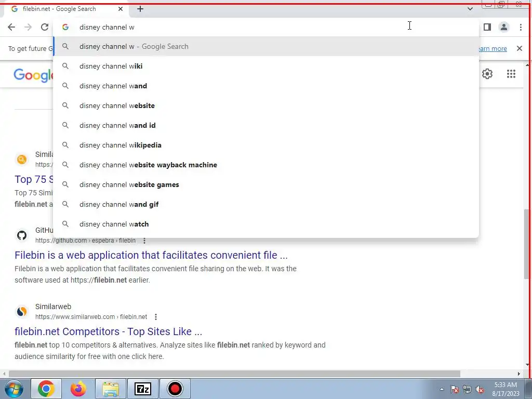Pick the 'disney channel wiki' suggestion

click(x=267, y=66)
